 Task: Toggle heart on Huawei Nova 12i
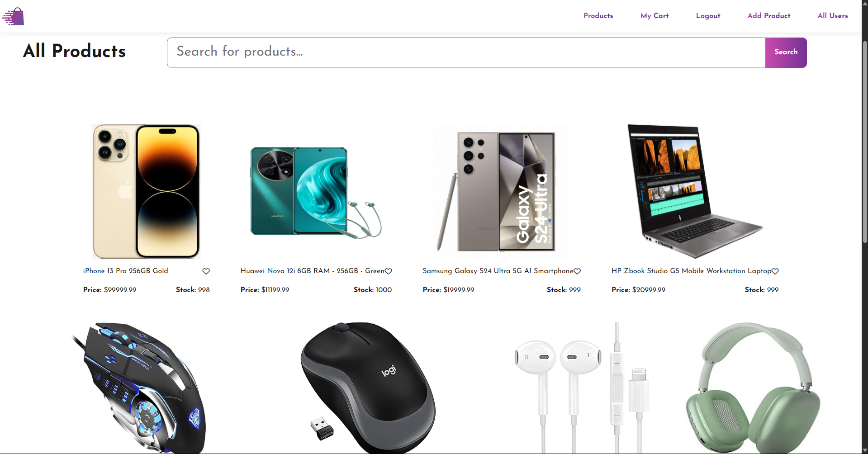coord(388,271)
